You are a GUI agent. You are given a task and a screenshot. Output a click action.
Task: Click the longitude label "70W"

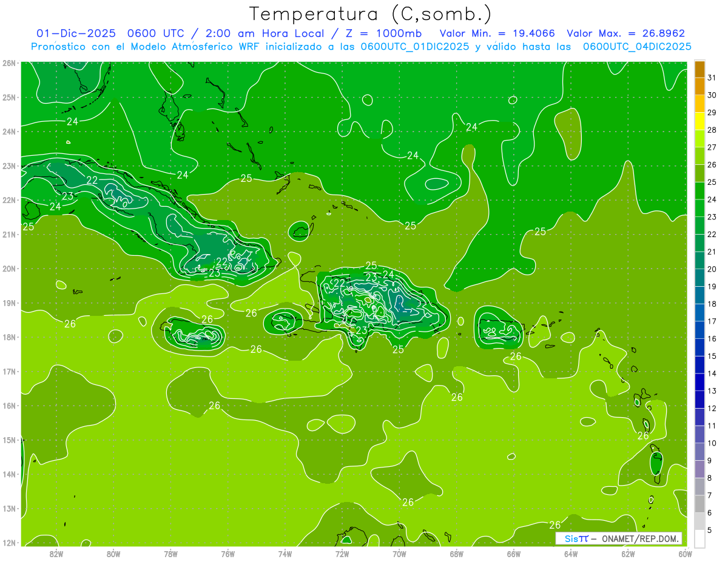(399, 554)
